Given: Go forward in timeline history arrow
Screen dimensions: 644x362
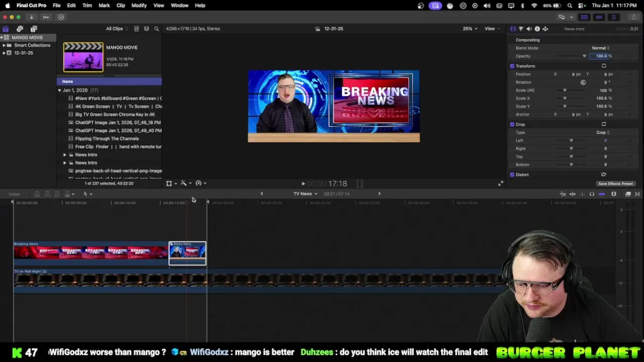Looking at the screenshot, I should click(x=379, y=194).
